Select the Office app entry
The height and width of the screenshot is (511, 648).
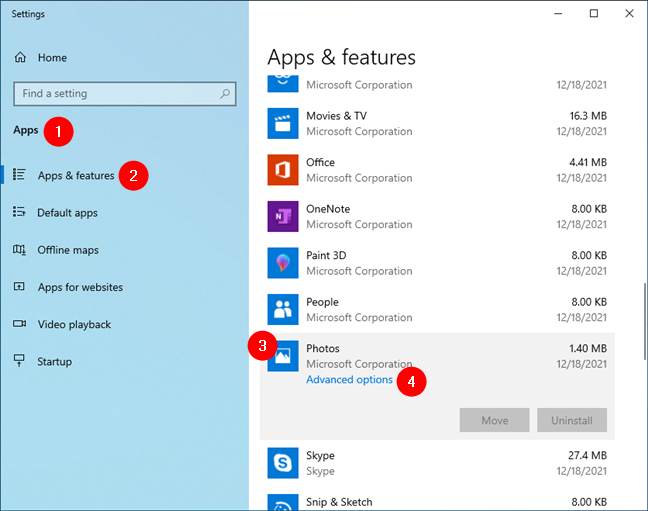[x=437, y=170]
